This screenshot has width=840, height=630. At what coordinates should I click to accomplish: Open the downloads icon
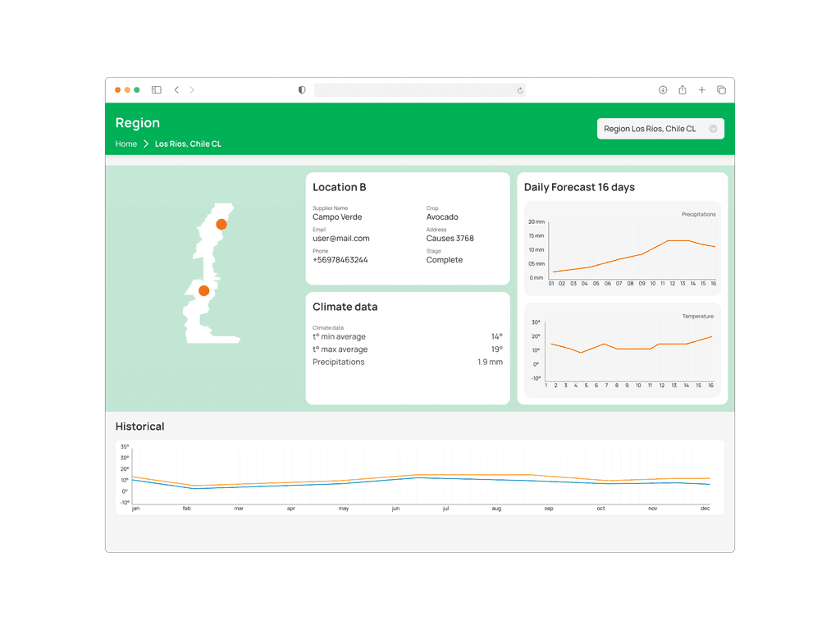click(x=663, y=90)
